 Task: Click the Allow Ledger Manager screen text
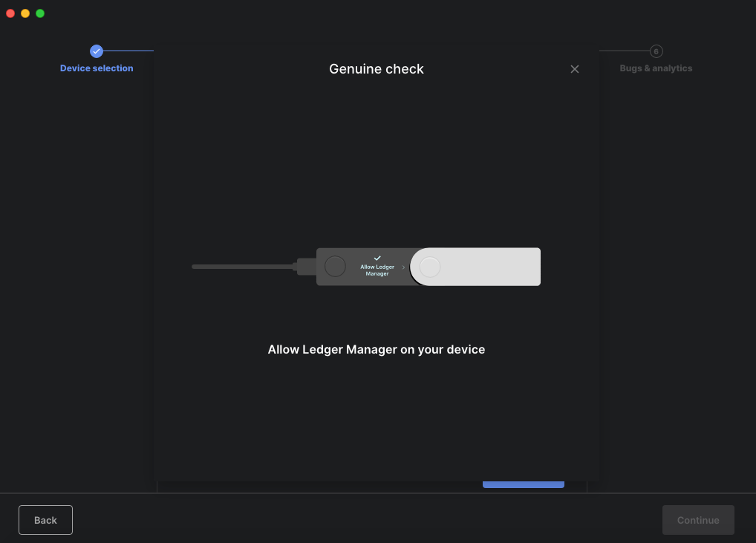click(x=377, y=270)
